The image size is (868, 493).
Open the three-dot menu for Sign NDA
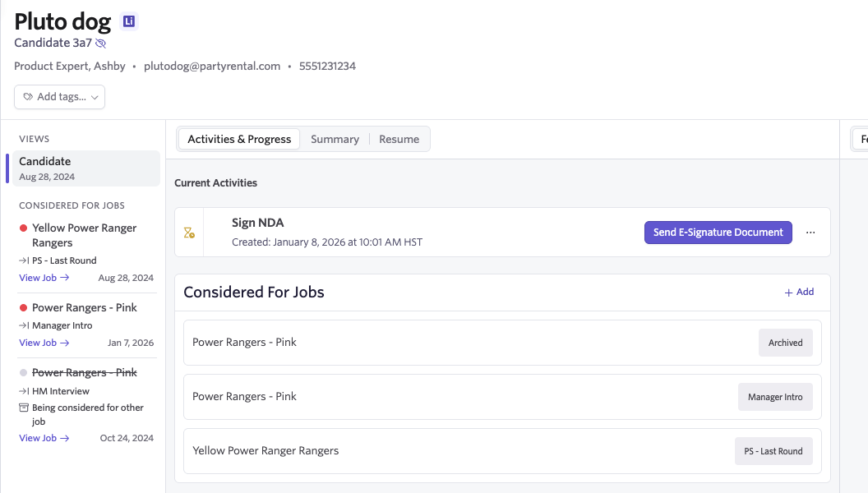810,233
